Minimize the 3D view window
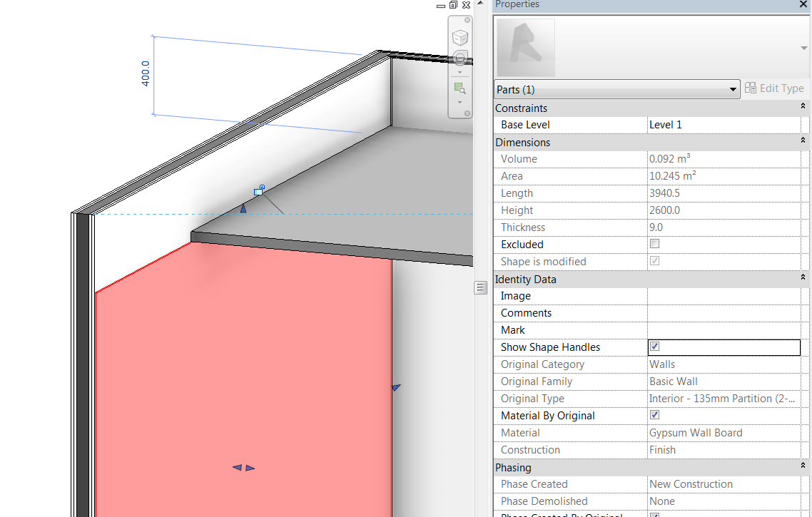This screenshot has width=812, height=517. click(x=441, y=6)
